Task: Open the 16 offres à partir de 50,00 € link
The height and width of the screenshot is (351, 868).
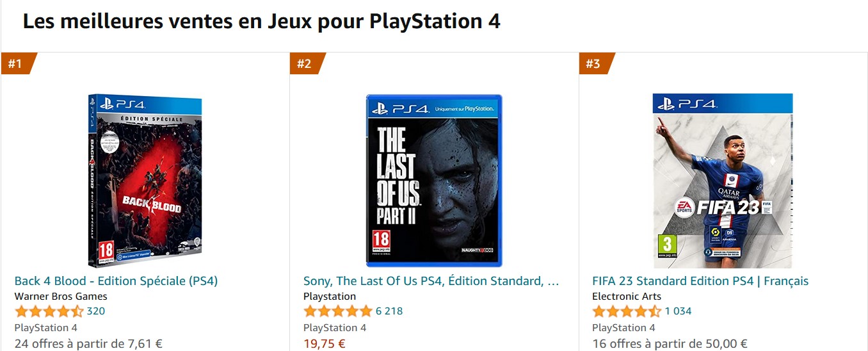Action: pos(670,344)
